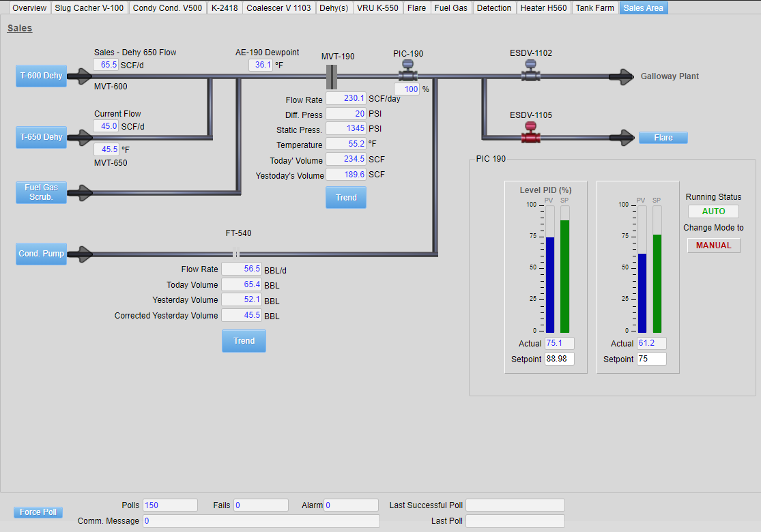Image resolution: width=761 pixels, height=532 pixels.
Task: Open the Overview tab
Action: tap(29, 8)
